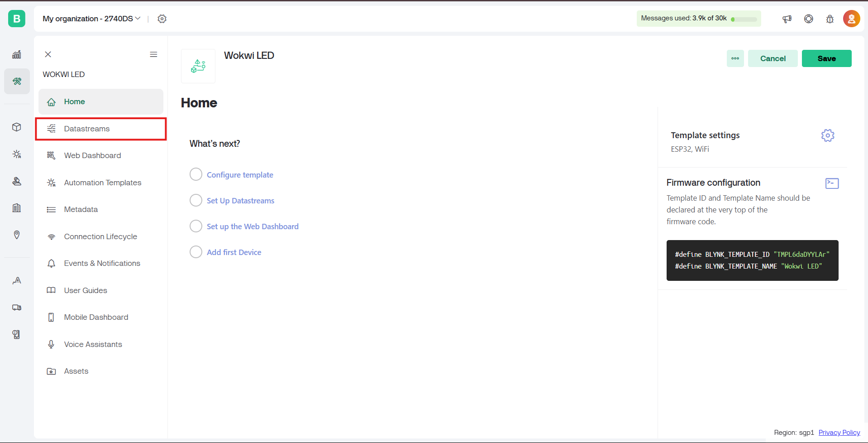The image size is (868, 443).
Task: Collapse the sidebar with hamburger icon
Action: point(153,54)
